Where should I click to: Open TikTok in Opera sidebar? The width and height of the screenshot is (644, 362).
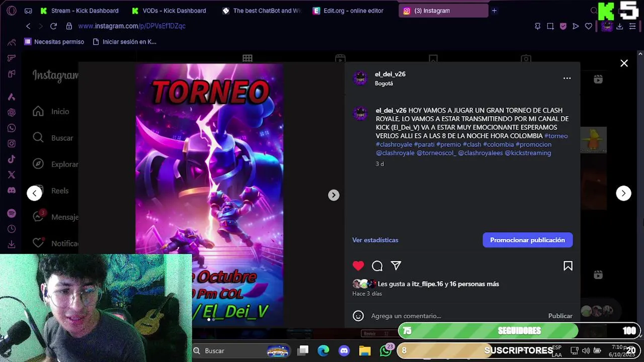point(12,159)
